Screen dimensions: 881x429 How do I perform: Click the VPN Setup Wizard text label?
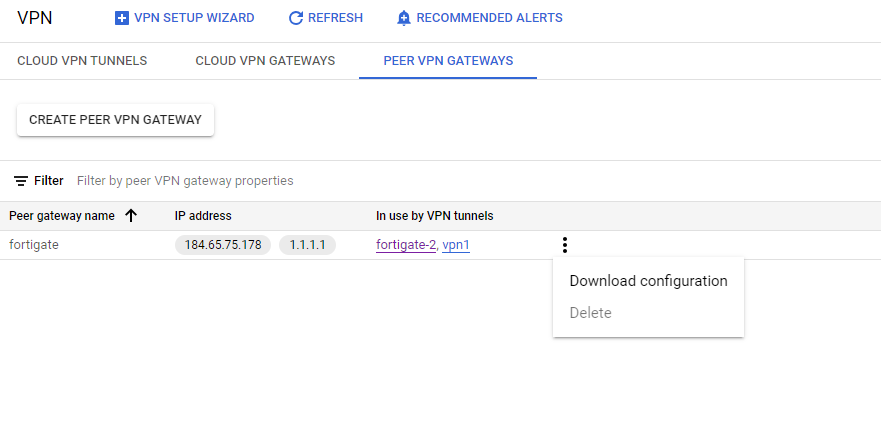tap(194, 18)
